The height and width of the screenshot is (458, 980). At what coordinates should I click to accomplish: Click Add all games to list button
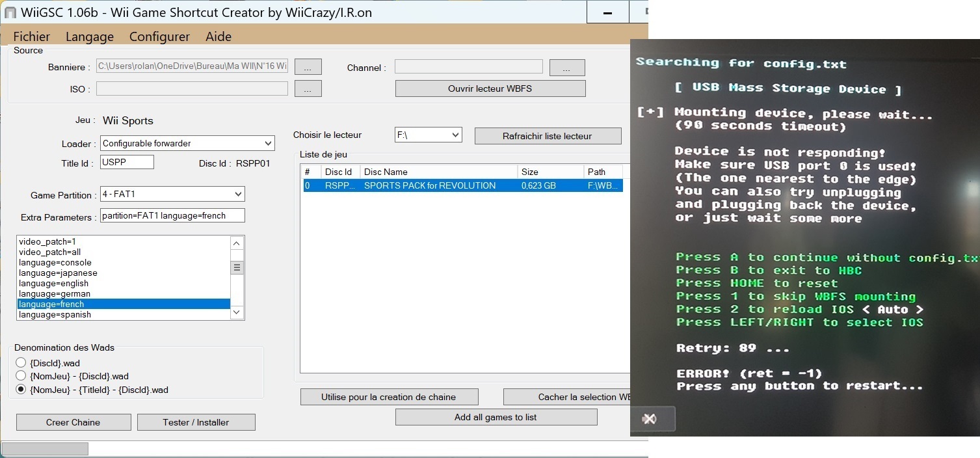[496, 417]
